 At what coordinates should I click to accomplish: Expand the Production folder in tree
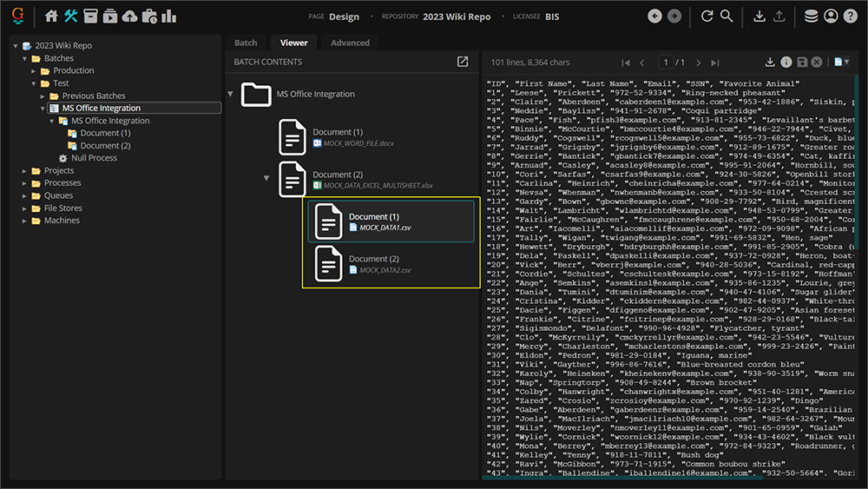[35, 71]
